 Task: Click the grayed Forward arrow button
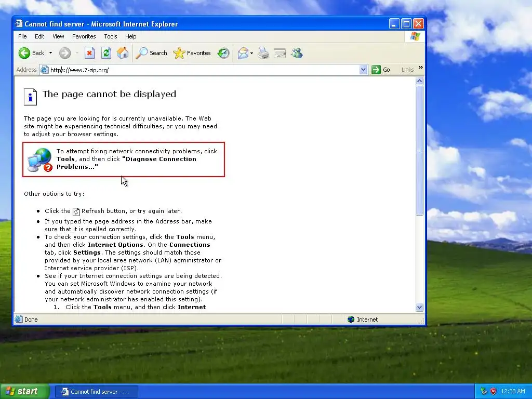(x=65, y=53)
